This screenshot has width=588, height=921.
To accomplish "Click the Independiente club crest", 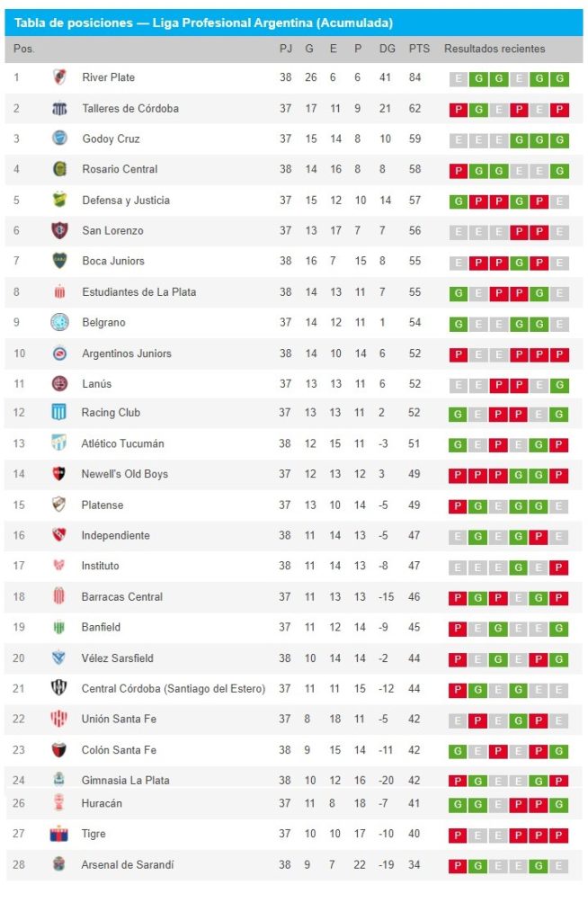I will pyautogui.click(x=58, y=535).
